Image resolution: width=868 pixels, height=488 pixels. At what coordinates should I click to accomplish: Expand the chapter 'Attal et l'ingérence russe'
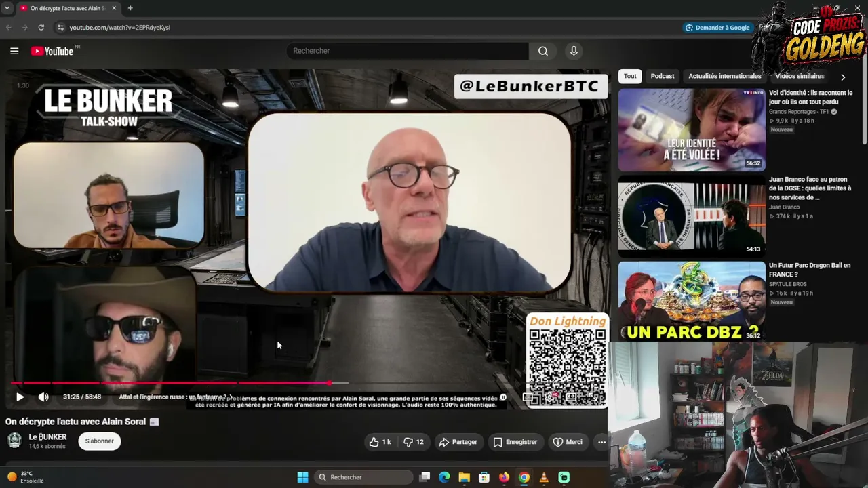point(175,397)
